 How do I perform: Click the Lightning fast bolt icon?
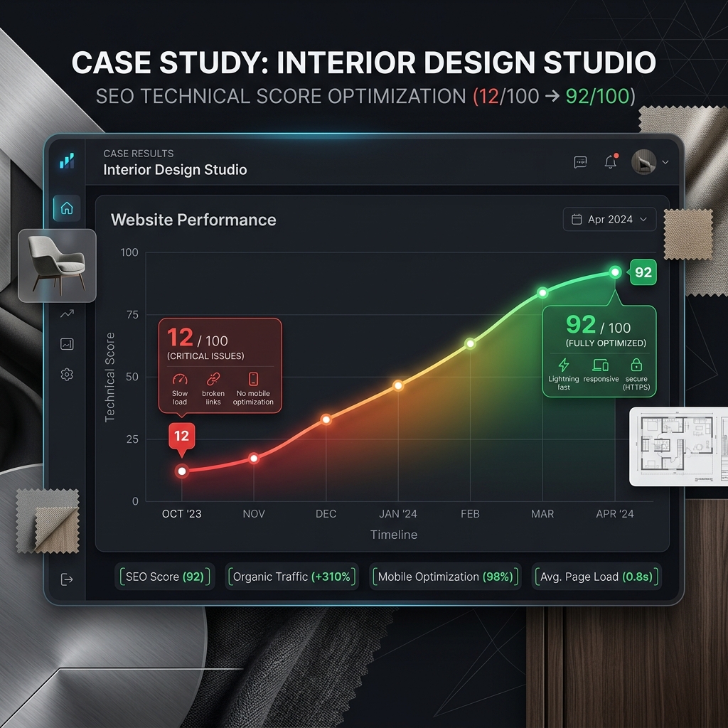point(564,365)
